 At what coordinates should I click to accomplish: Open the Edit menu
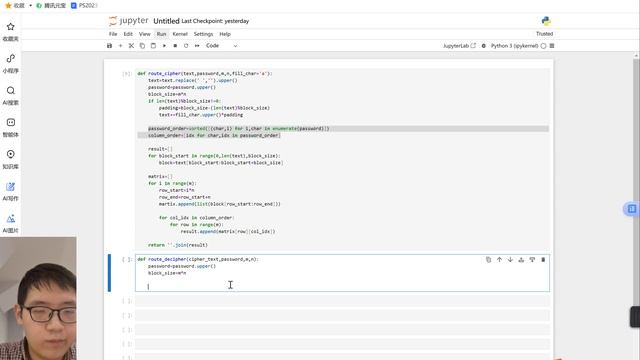pos(128,34)
